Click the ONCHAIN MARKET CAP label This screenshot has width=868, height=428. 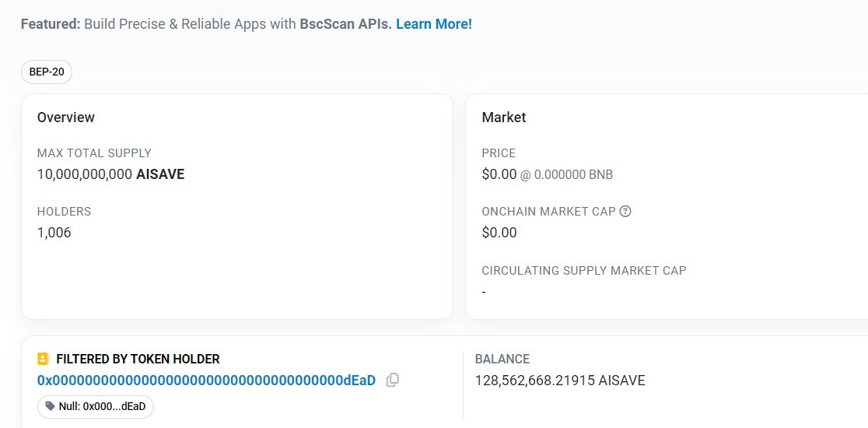coord(548,212)
